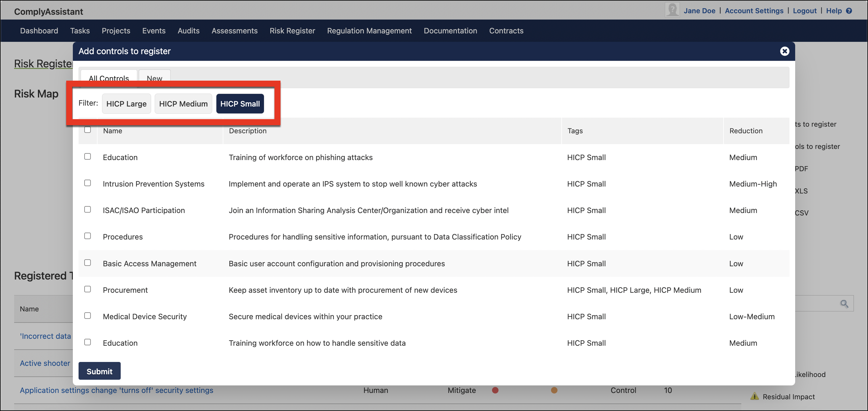This screenshot has width=868, height=411.
Task: Check the Intrusion Prevention Systems checkbox
Action: [88, 183]
